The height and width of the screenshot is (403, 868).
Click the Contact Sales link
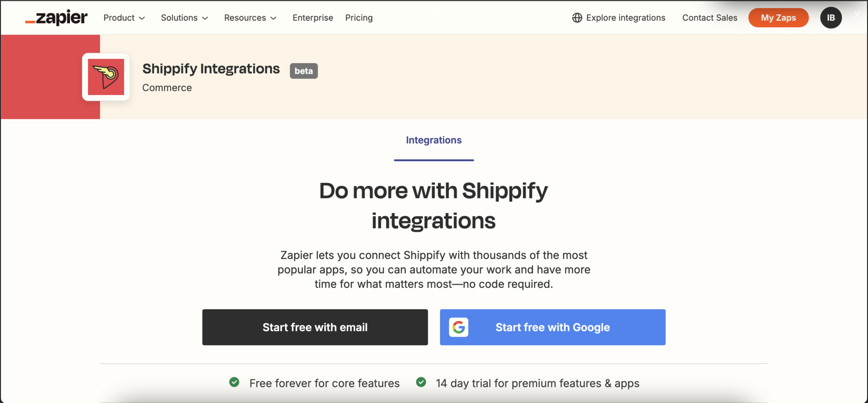[710, 17]
